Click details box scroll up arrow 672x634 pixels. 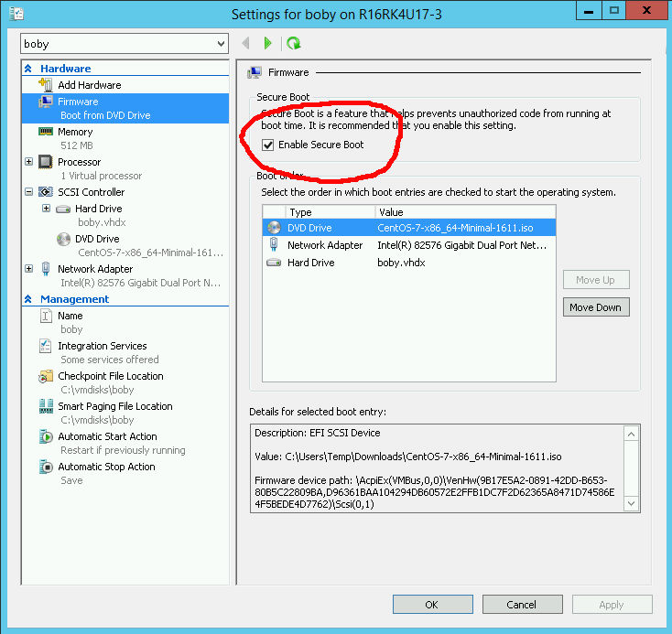(632, 434)
